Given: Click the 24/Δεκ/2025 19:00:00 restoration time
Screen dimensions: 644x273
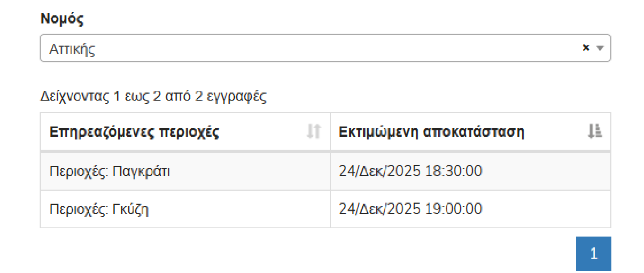Looking at the screenshot, I should 410,209.
